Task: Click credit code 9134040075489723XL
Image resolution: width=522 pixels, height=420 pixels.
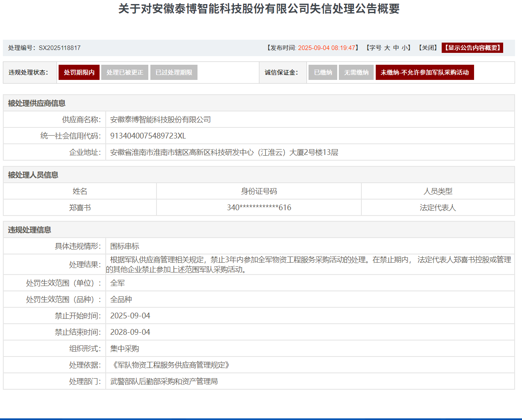Action: [x=148, y=136]
